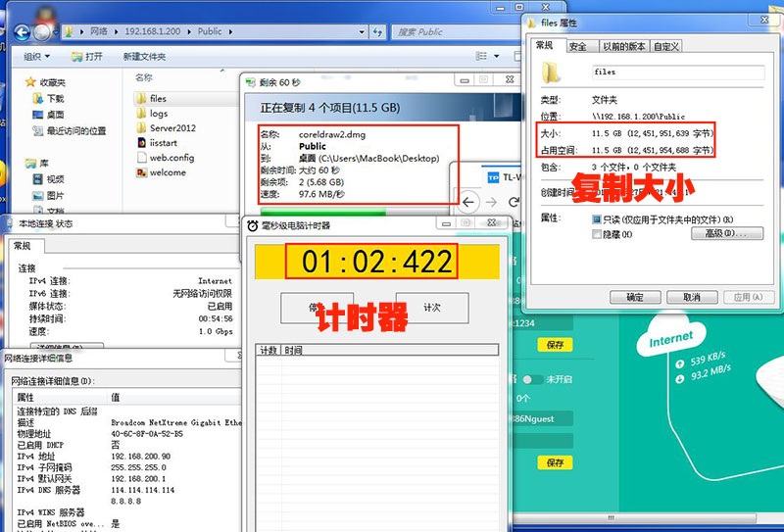This screenshot has height=532, width=784.
Task: Click the 高级 button in files 属性
Action: pos(727,233)
